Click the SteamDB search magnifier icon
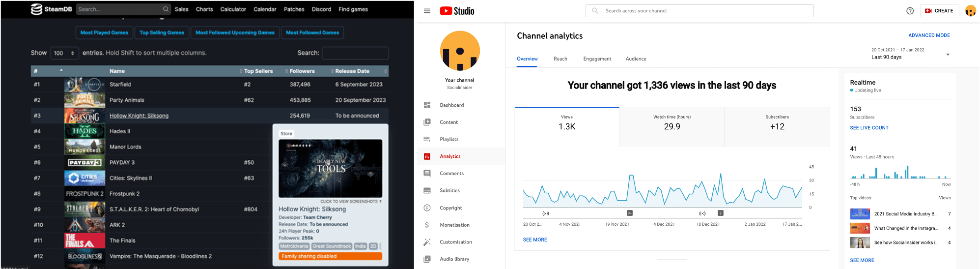Viewport: 980px width, 269px height. pyautogui.click(x=166, y=9)
